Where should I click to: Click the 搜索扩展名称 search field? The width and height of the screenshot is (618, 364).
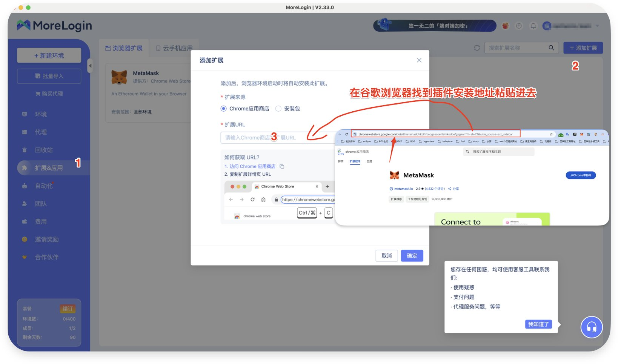[x=521, y=48]
